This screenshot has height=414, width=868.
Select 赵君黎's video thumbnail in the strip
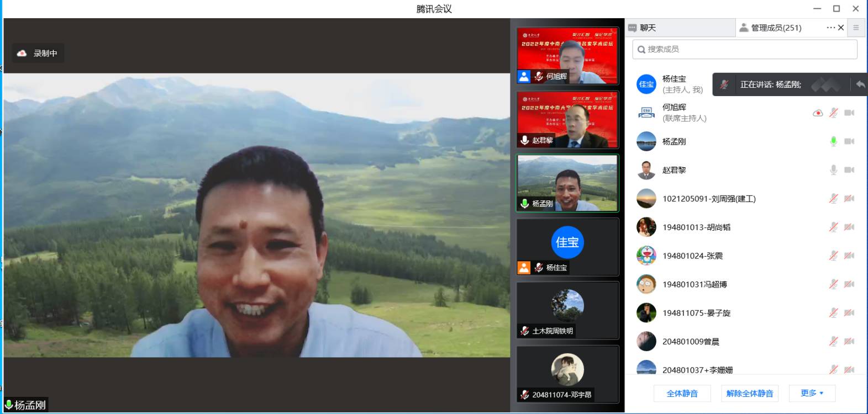point(567,119)
